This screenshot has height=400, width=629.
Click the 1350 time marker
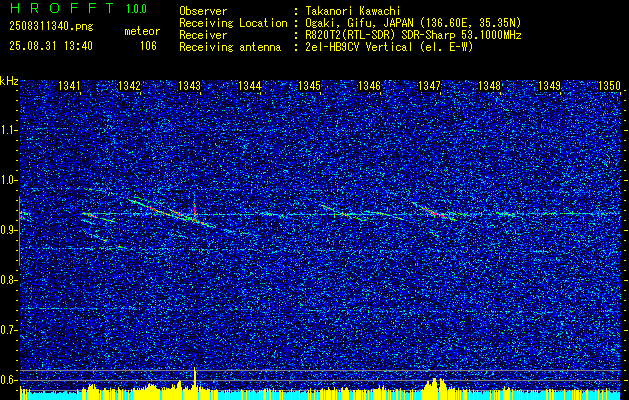click(609, 85)
